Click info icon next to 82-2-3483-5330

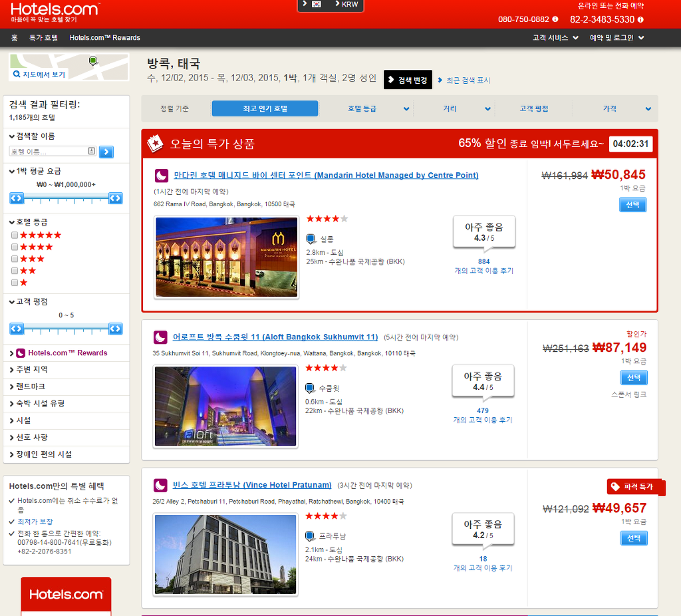pyautogui.click(x=640, y=19)
